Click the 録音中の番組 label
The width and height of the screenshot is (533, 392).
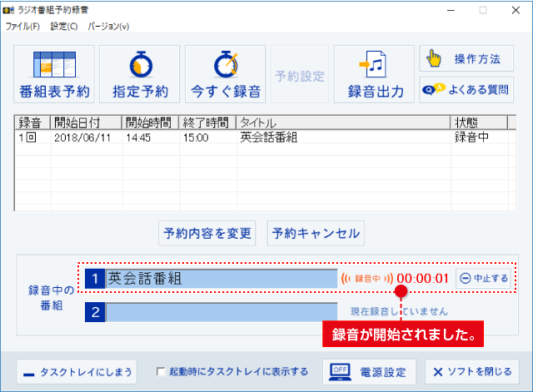tap(51, 298)
